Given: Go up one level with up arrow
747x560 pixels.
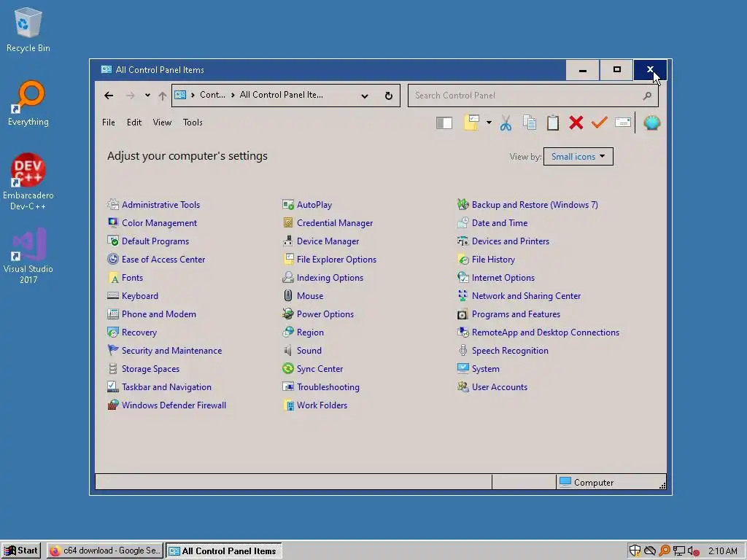Looking at the screenshot, I should tap(163, 96).
